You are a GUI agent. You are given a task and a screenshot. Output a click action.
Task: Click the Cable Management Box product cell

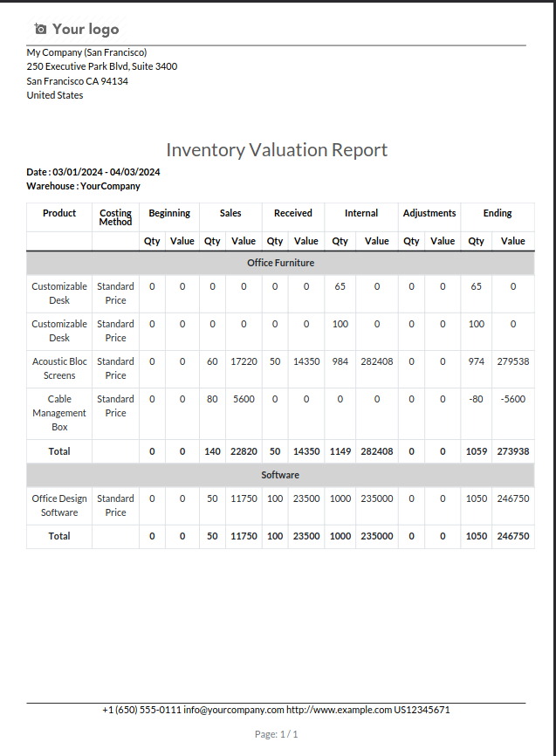[59, 413]
